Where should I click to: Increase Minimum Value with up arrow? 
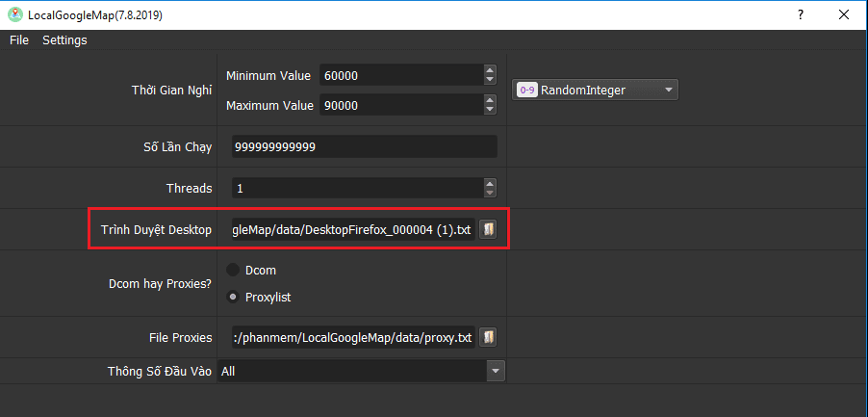pyautogui.click(x=490, y=70)
